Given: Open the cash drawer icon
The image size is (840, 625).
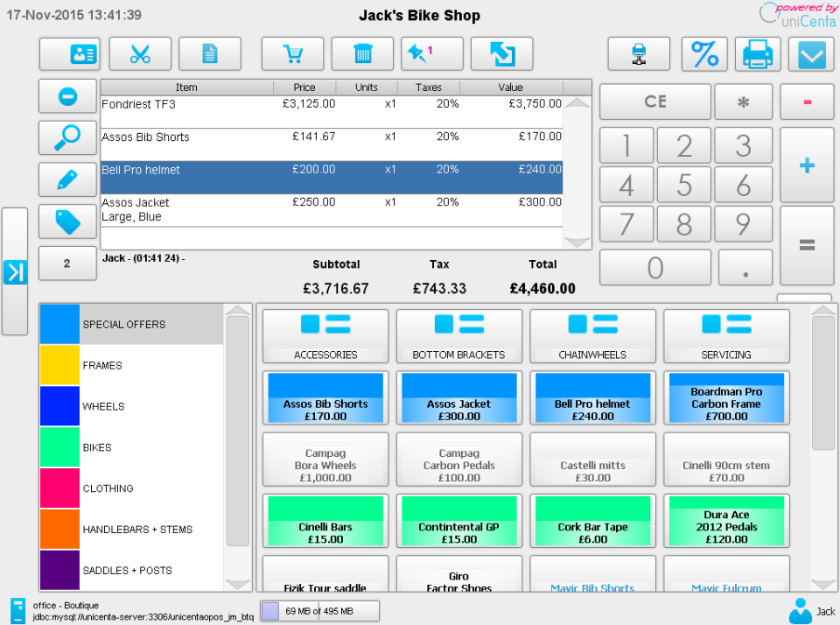Looking at the screenshot, I should pyautogui.click(x=638, y=53).
